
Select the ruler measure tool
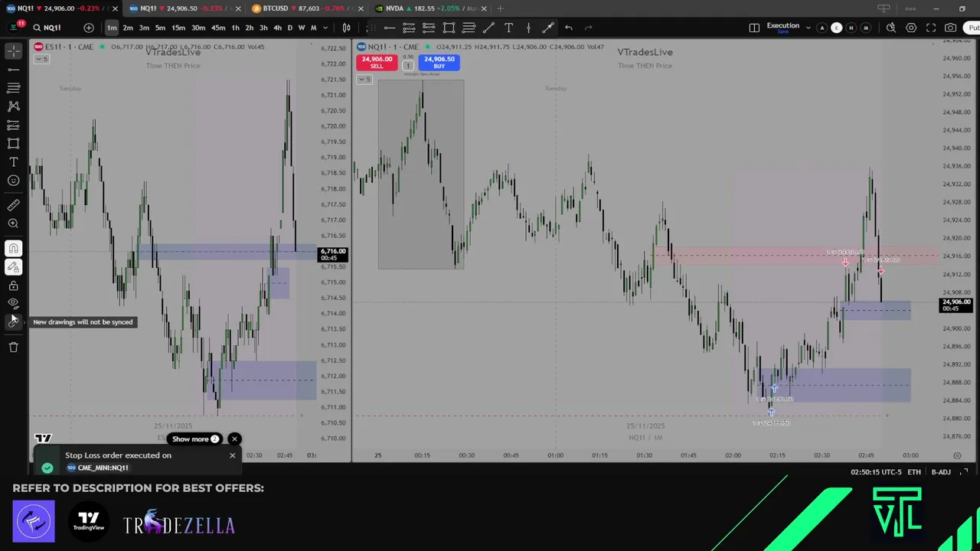click(x=14, y=205)
